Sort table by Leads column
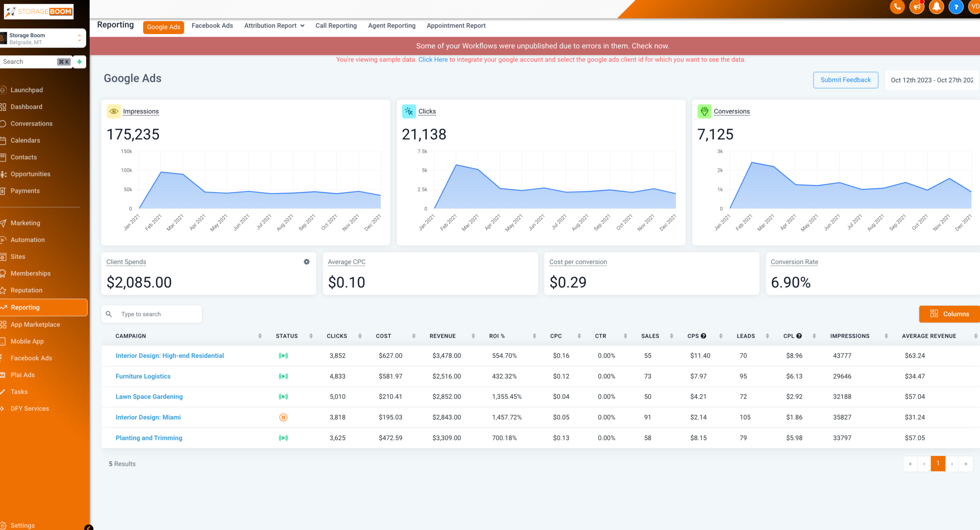 767,336
